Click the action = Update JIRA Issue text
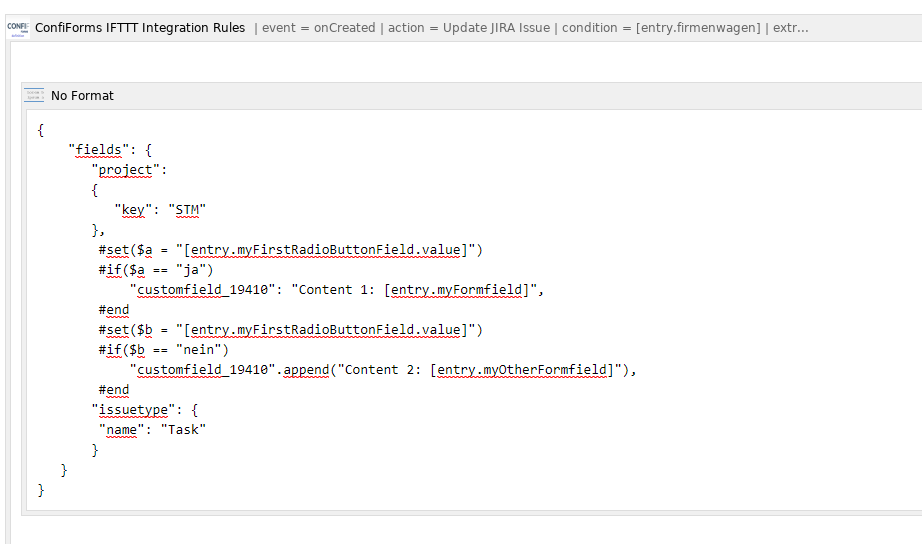Viewport: 922px width, 544px height. 469,28
